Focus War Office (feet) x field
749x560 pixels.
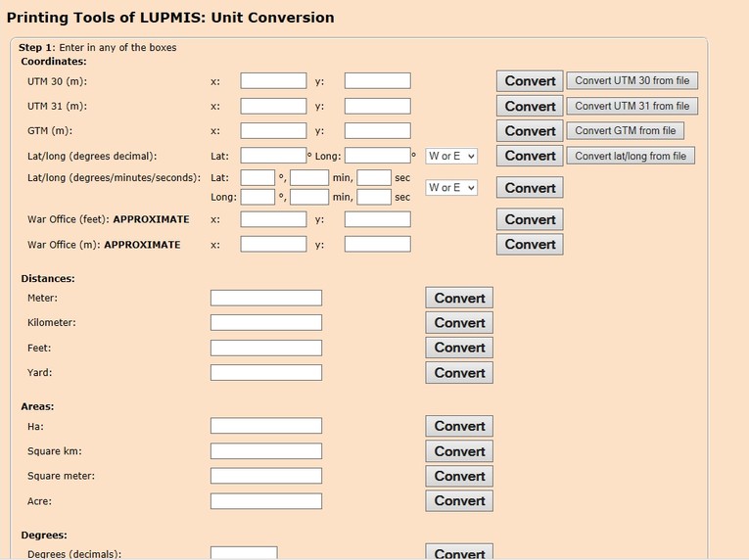tap(273, 219)
